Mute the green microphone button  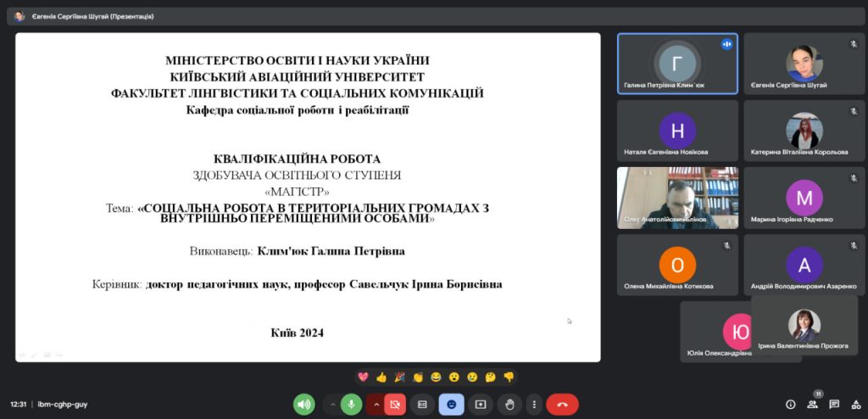[x=352, y=405]
